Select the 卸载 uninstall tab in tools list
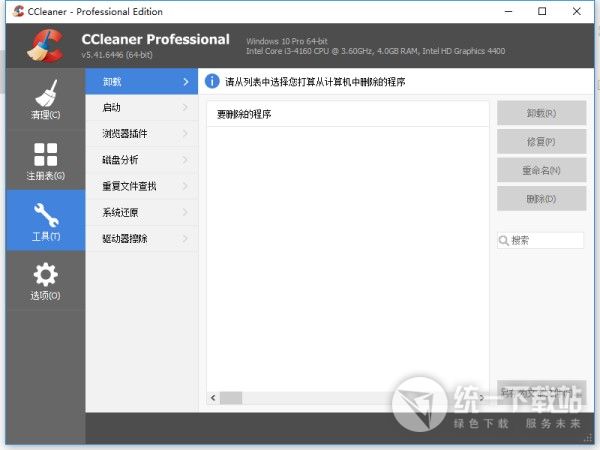600x450 pixels. coord(140,81)
